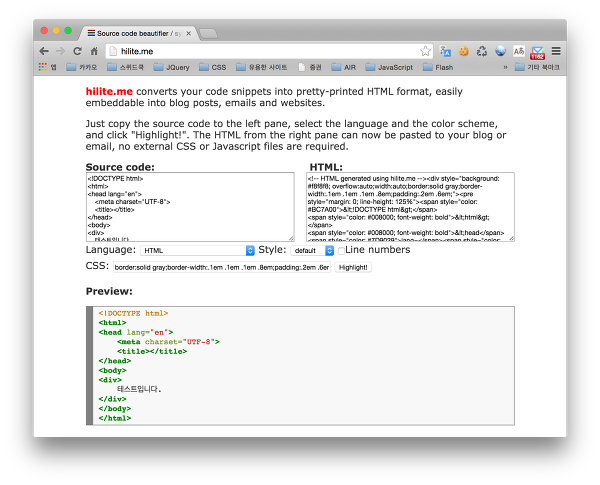Click the HTML text area resize handle
Viewport: 600px width, 485px height.
pos(512,238)
